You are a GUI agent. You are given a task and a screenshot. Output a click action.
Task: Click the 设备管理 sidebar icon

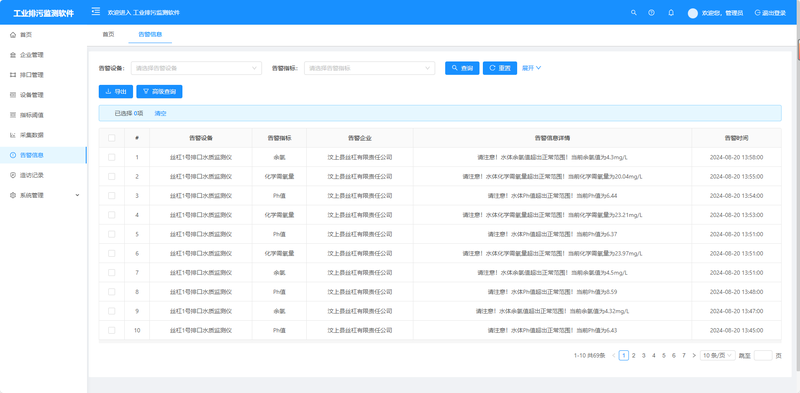click(13, 95)
